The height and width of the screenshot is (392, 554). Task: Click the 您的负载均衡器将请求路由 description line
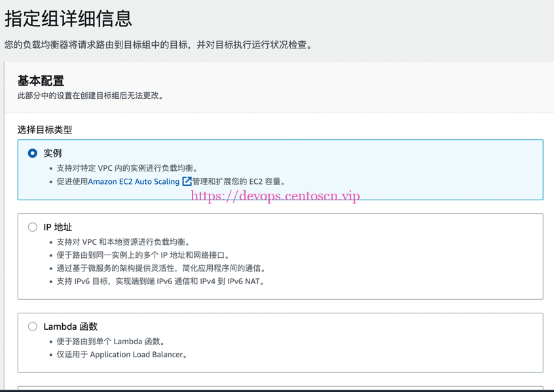[x=158, y=45]
